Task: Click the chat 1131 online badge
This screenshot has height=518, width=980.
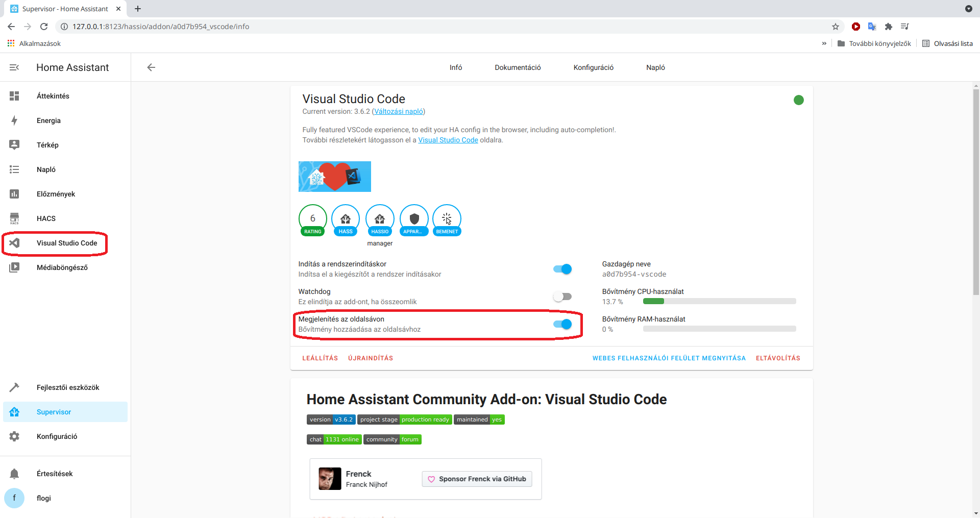Action: pos(334,439)
